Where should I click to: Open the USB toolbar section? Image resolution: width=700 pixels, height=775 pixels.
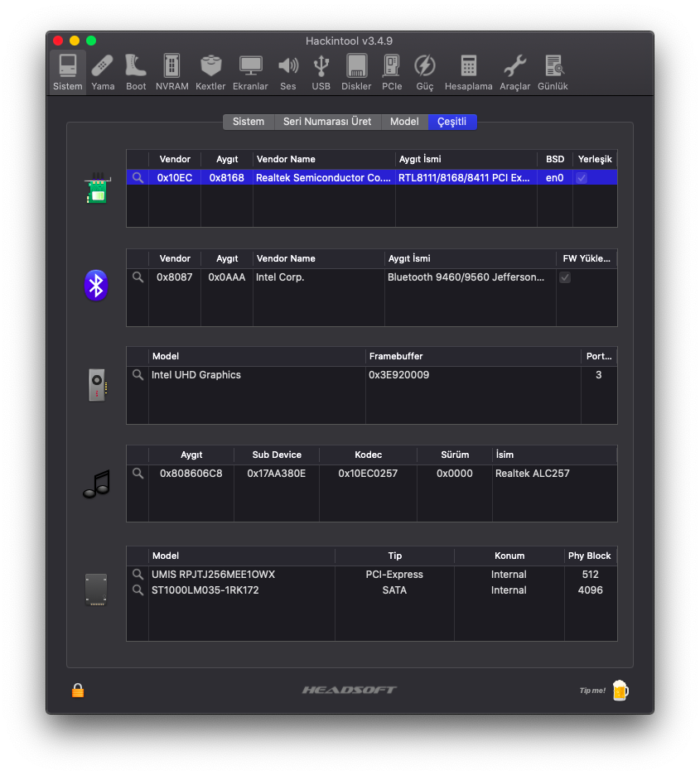(x=321, y=73)
